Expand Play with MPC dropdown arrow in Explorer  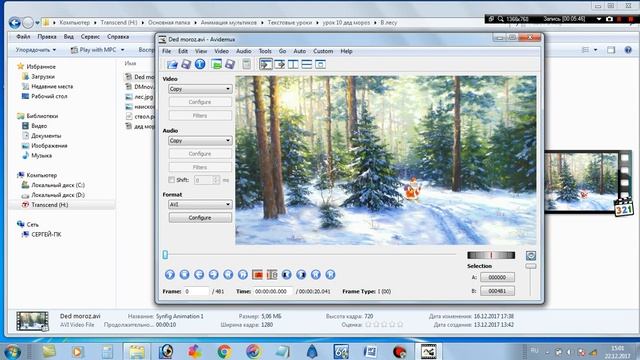[x=122, y=50]
